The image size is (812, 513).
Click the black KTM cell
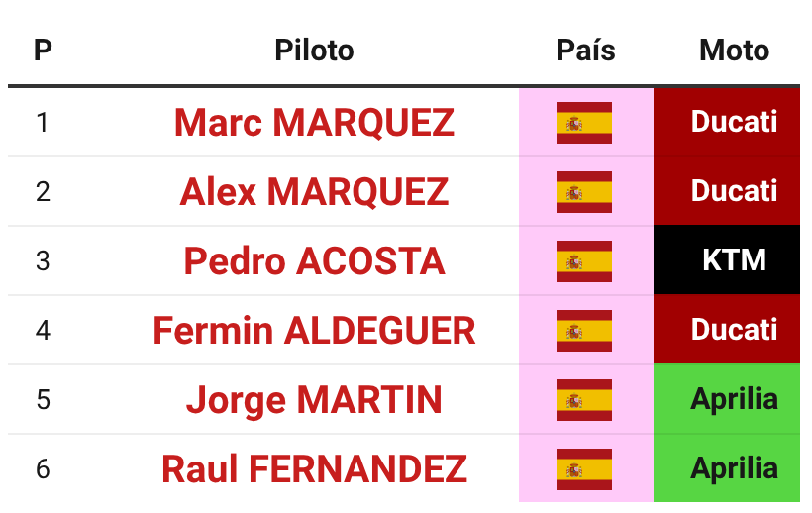(x=727, y=259)
